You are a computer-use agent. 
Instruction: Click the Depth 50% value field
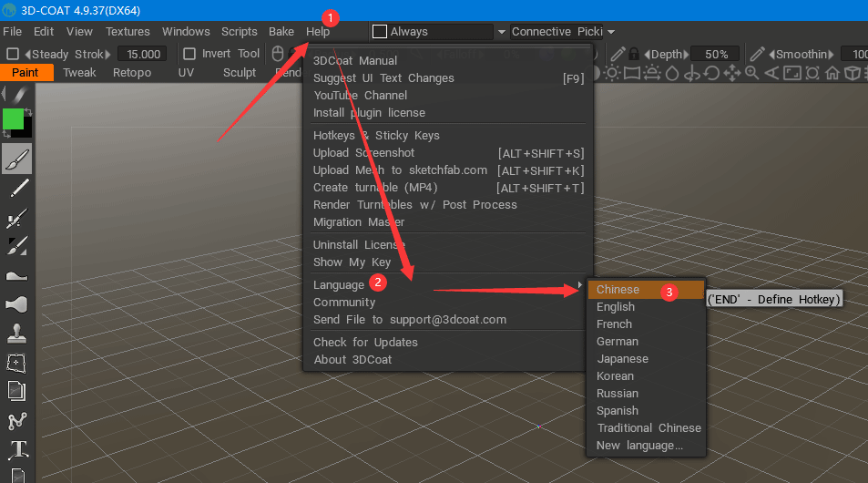[716, 54]
